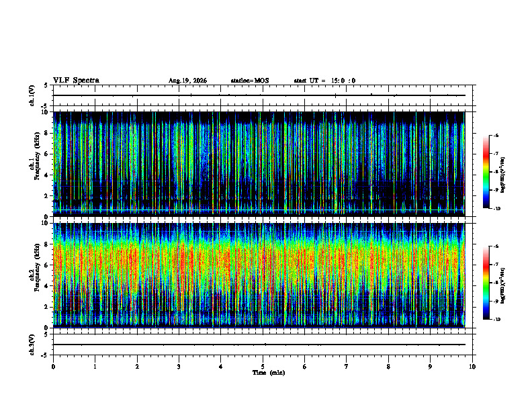Image resolution: width=532 pixels, height=411 pixels.
Task: Click time axis tick label "9"
Action: point(430,367)
